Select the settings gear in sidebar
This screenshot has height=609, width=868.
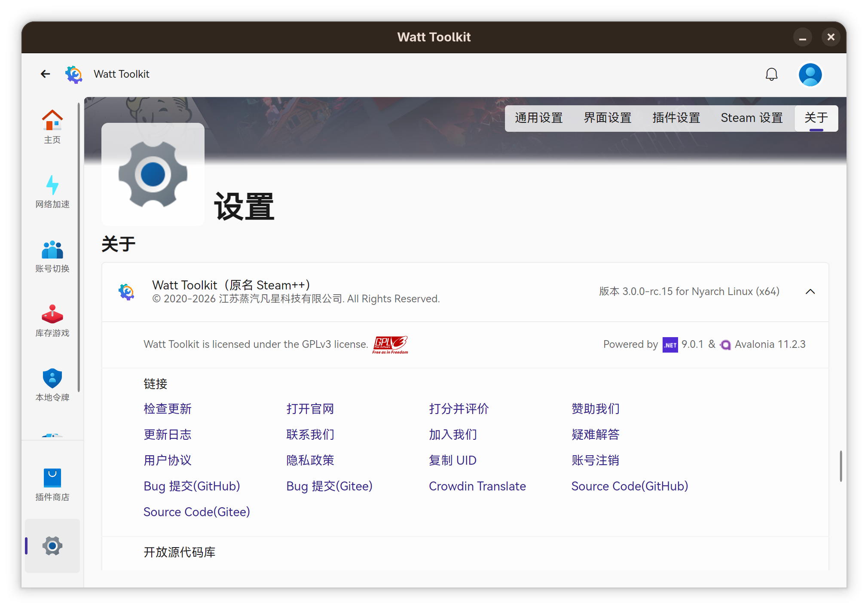[52, 545]
